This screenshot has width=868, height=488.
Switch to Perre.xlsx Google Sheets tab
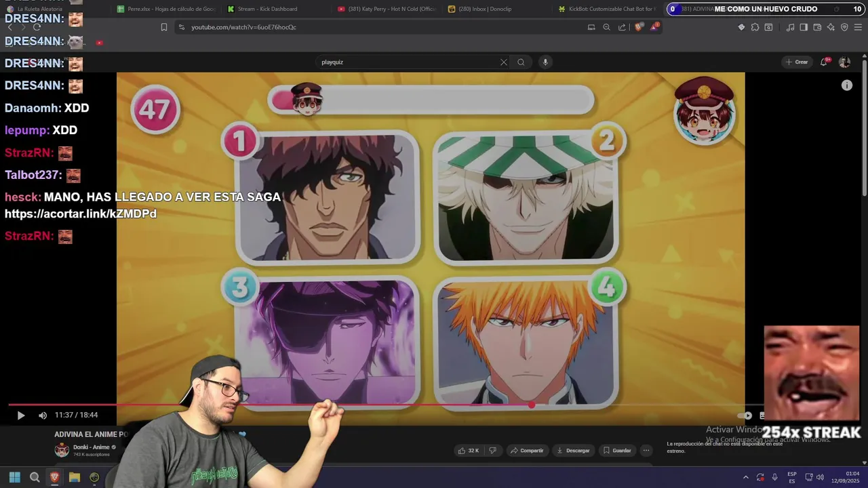point(166,9)
